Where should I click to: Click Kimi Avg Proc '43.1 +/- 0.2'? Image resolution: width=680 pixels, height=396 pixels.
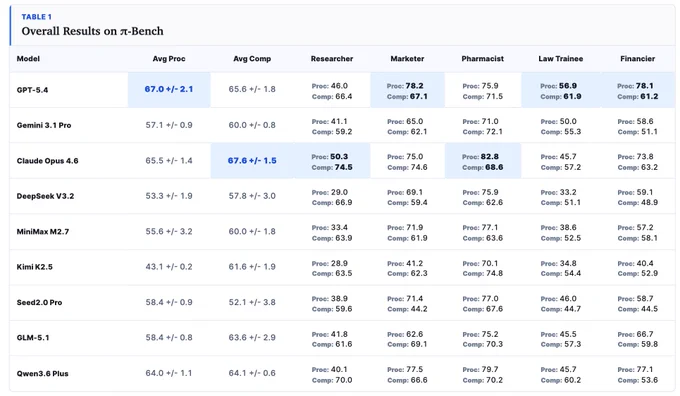point(169,267)
